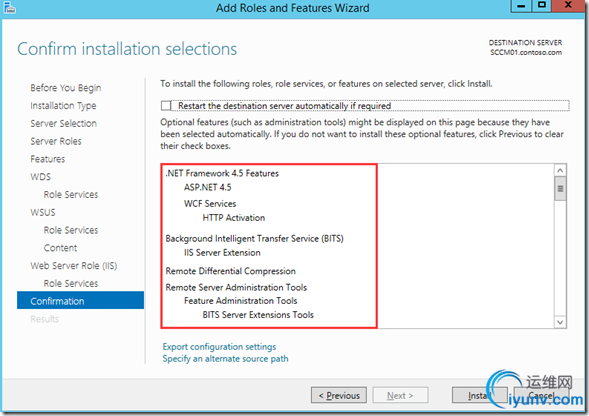Go back with the Previous button
The height and width of the screenshot is (416, 589).
(339, 395)
